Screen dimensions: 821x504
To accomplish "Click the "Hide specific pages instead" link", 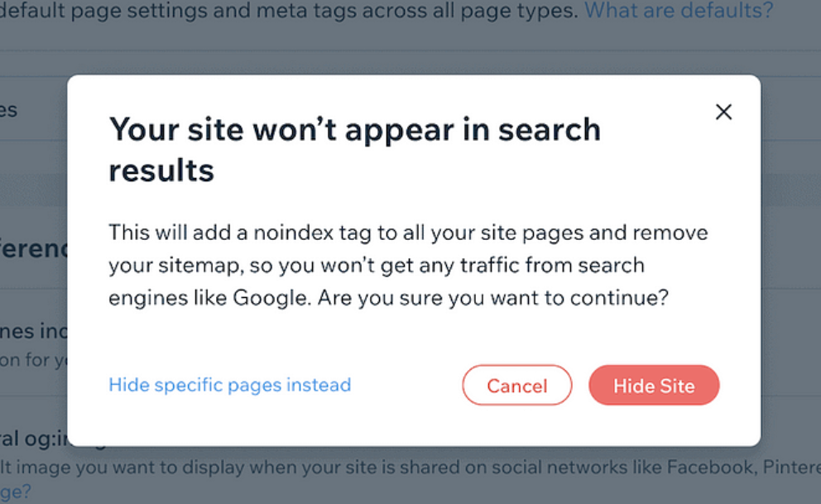I will click(x=229, y=385).
